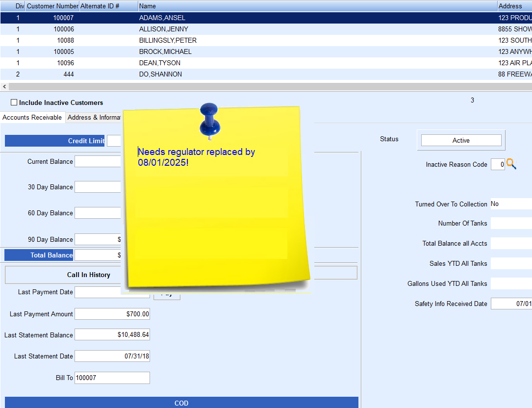Viewport: 532px width, 408px height.
Task: Click the Sales YTD All Tanks field
Action: click(511, 263)
